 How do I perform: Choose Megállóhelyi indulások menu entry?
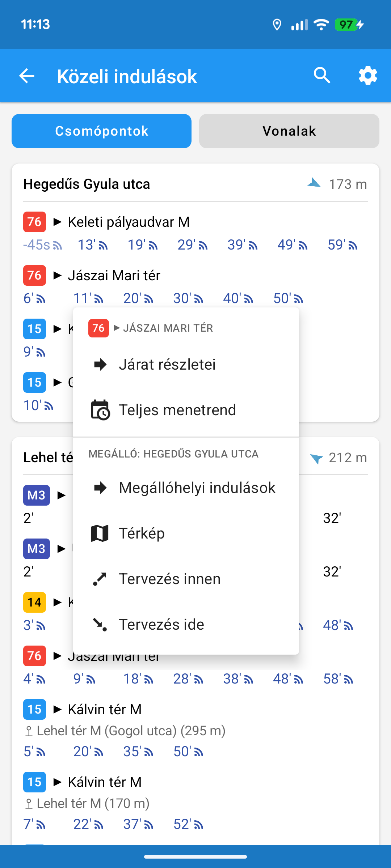[x=197, y=488]
